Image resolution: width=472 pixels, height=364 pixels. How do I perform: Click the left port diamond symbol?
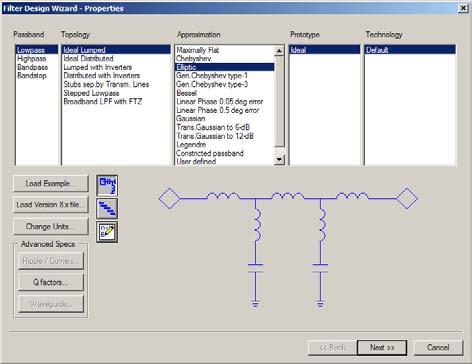click(169, 198)
